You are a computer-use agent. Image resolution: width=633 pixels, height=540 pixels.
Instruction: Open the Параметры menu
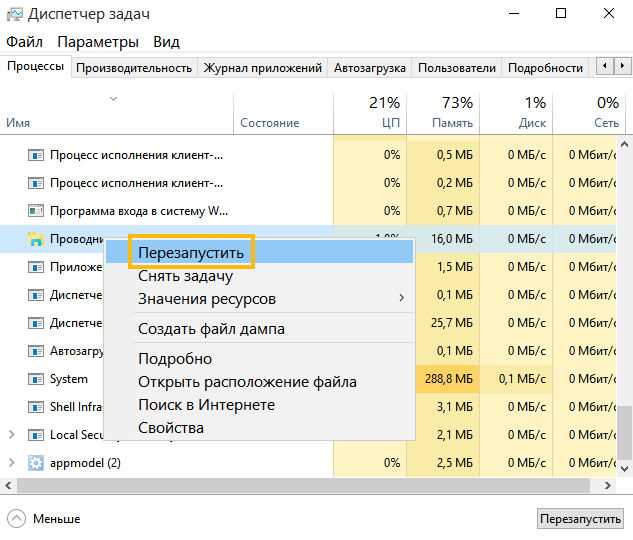pyautogui.click(x=98, y=42)
